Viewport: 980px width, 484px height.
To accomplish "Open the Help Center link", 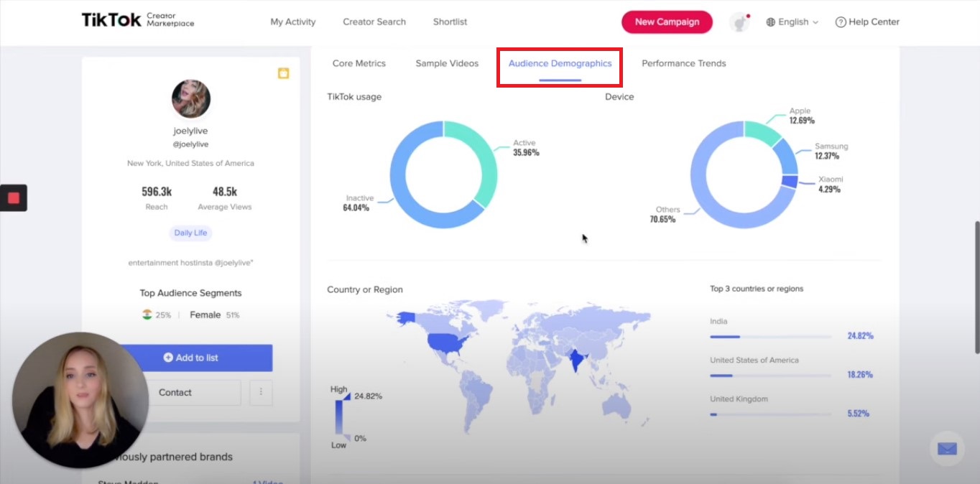I will click(867, 22).
